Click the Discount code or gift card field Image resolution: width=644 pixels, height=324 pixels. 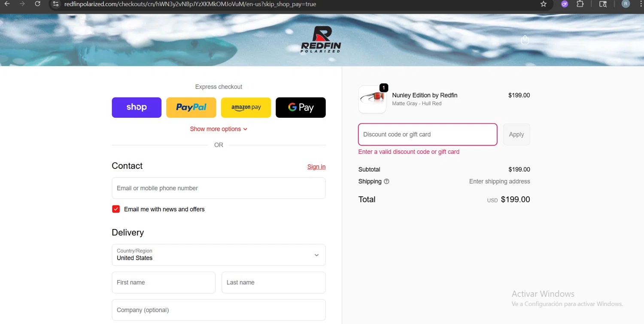[x=428, y=134]
